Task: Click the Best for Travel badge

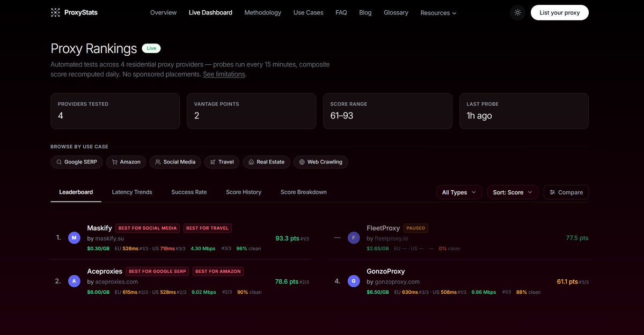Action: 207,228
